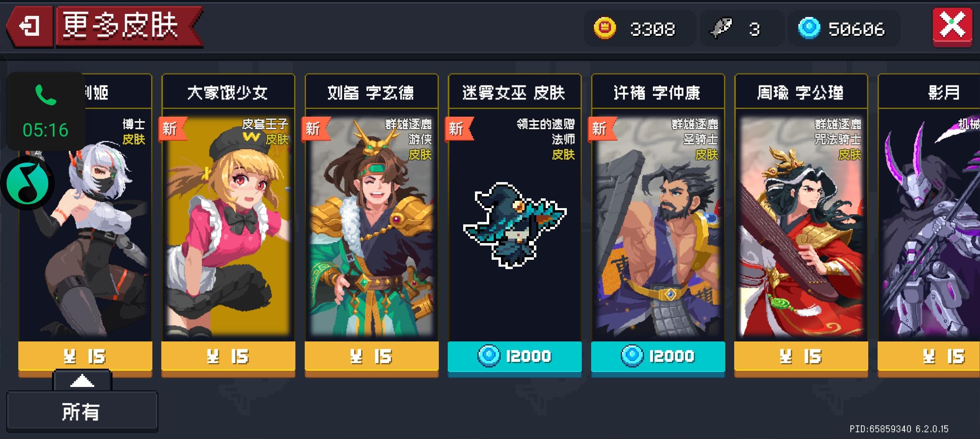Click the blue gem currency icon
Image resolution: width=980 pixels, height=439 pixels.
tap(809, 28)
